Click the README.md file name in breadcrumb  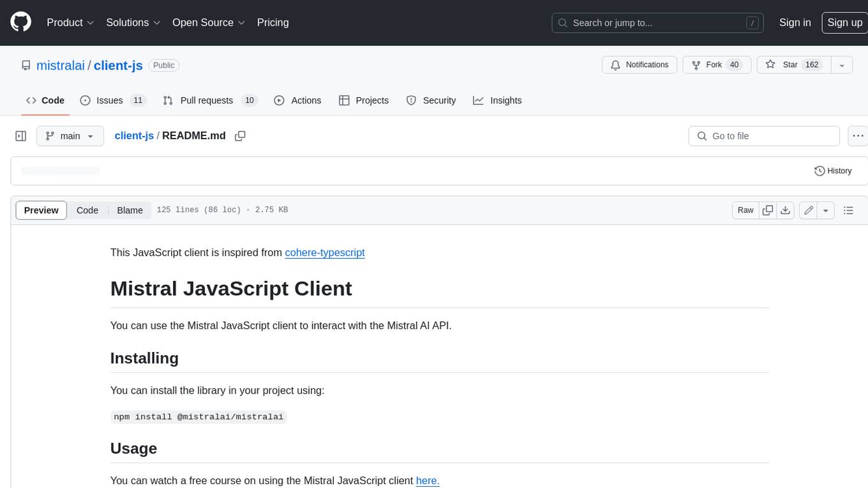[194, 136]
